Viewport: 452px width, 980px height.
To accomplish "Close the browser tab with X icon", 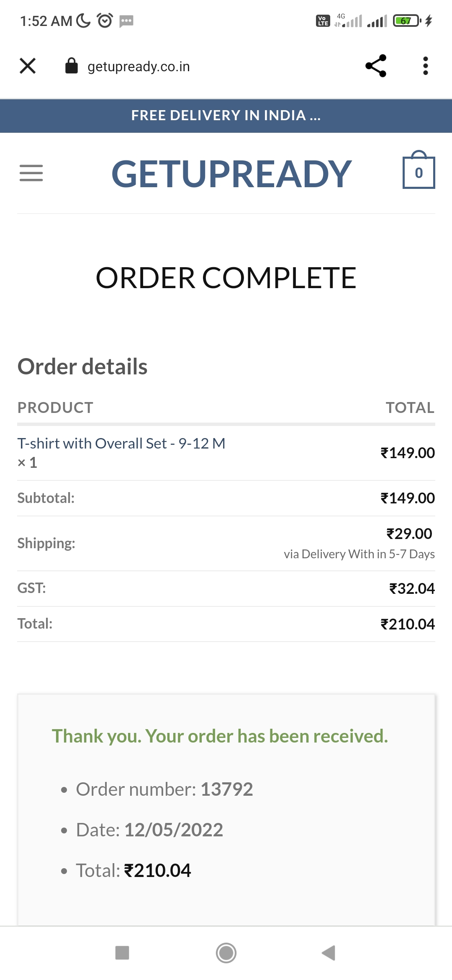I will (x=28, y=66).
